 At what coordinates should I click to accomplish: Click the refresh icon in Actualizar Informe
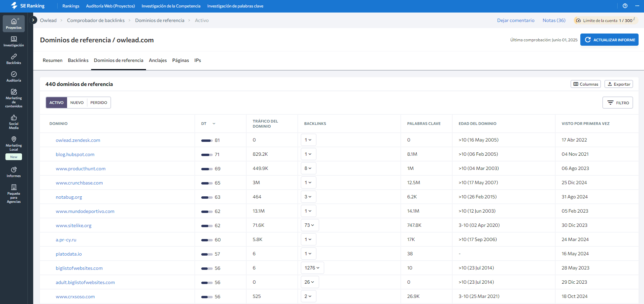[x=588, y=40]
